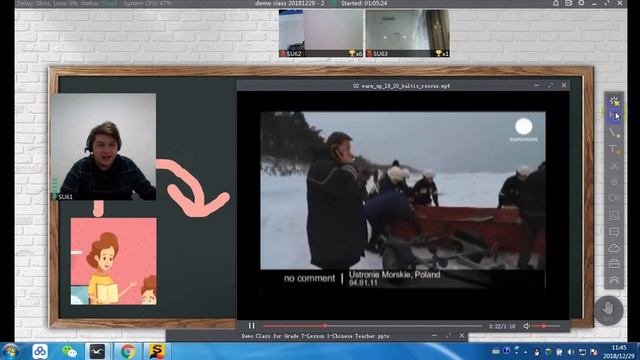Mute the video player speaker icon
The width and height of the screenshot is (640, 360).
pyautogui.click(x=527, y=326)
